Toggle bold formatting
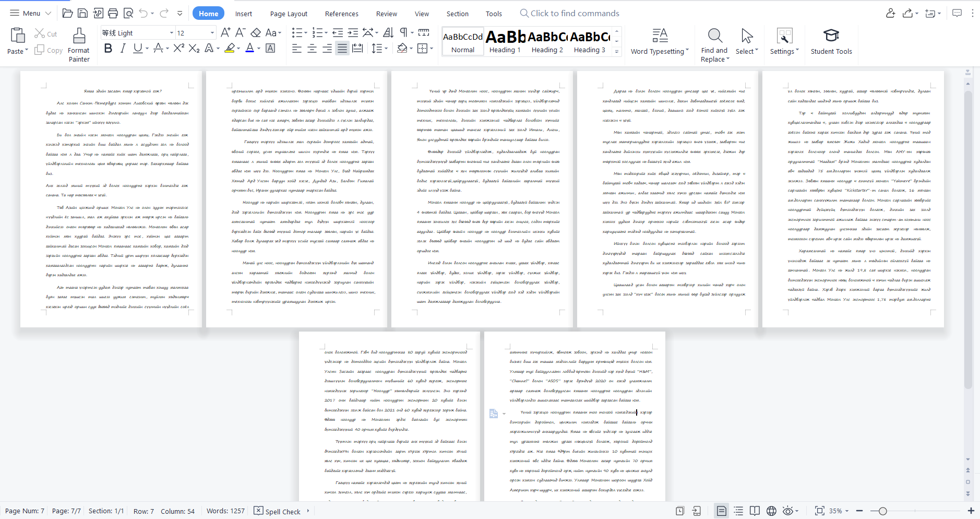This screenshot has width=980, height=519. [108, 49]
